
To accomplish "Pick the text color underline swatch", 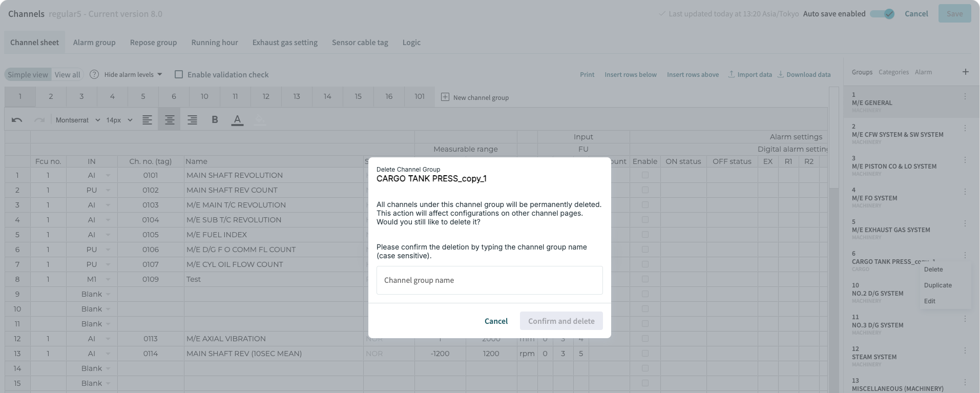I will coord(237,120).
